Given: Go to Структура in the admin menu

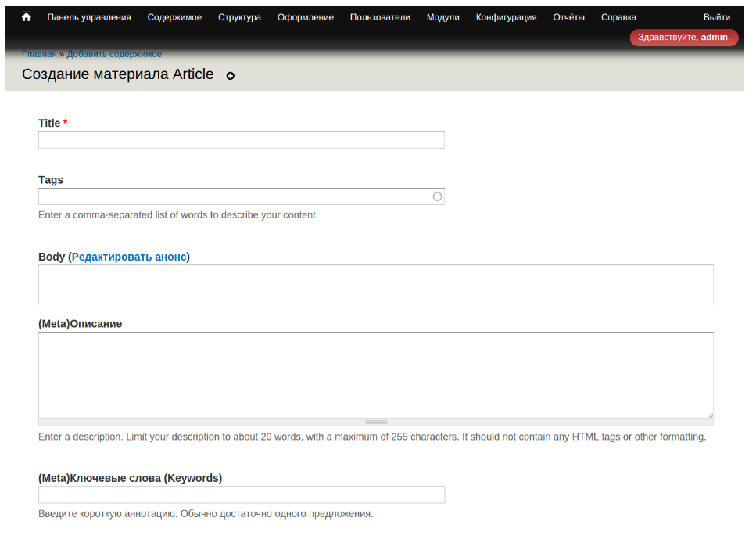Looking at the screenshot, I should pyautogui.click(x=239, y=17).
